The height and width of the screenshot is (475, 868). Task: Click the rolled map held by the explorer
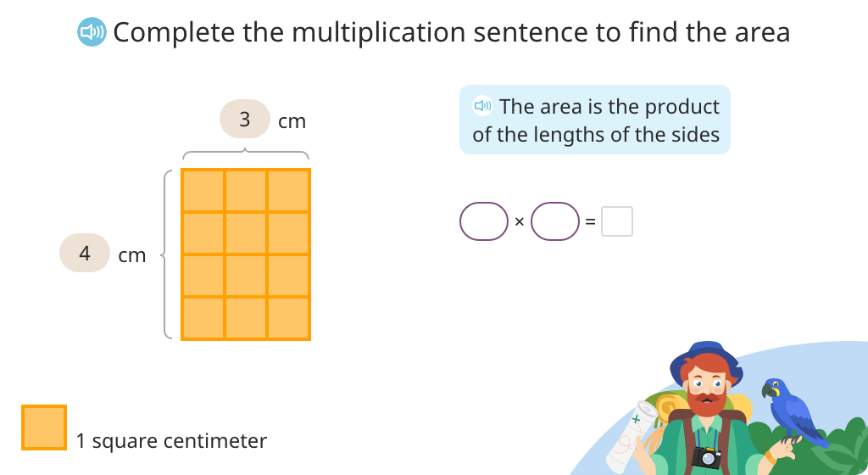click(631, 438)
